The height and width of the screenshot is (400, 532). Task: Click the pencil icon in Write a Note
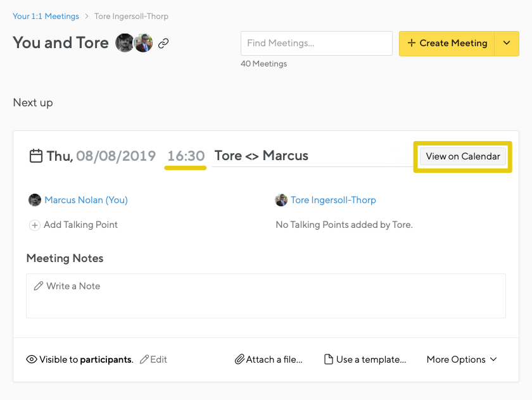(39, 286)
